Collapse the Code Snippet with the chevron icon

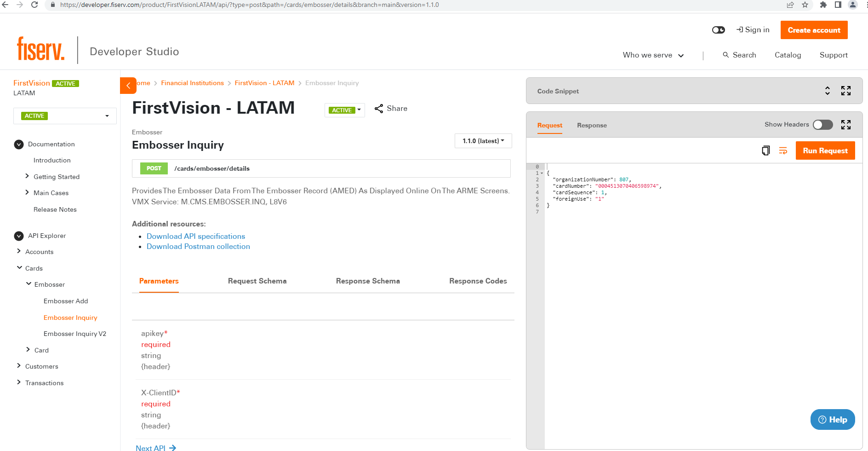coord(827,91)
